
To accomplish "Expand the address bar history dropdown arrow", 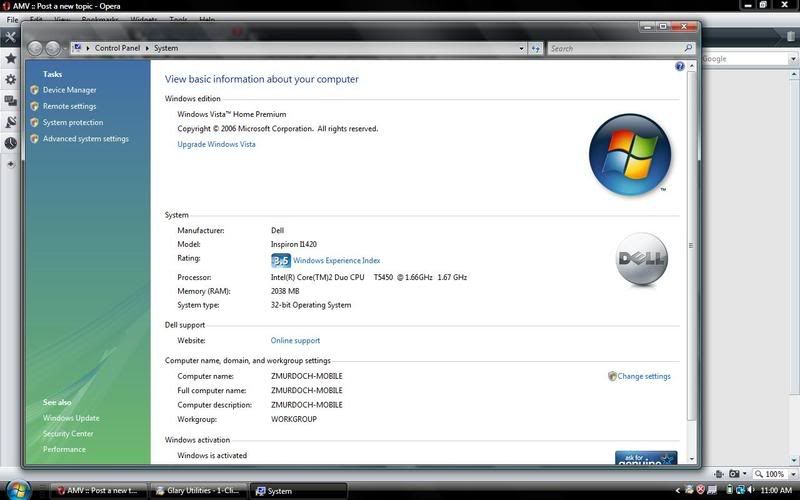I will 521,48.
